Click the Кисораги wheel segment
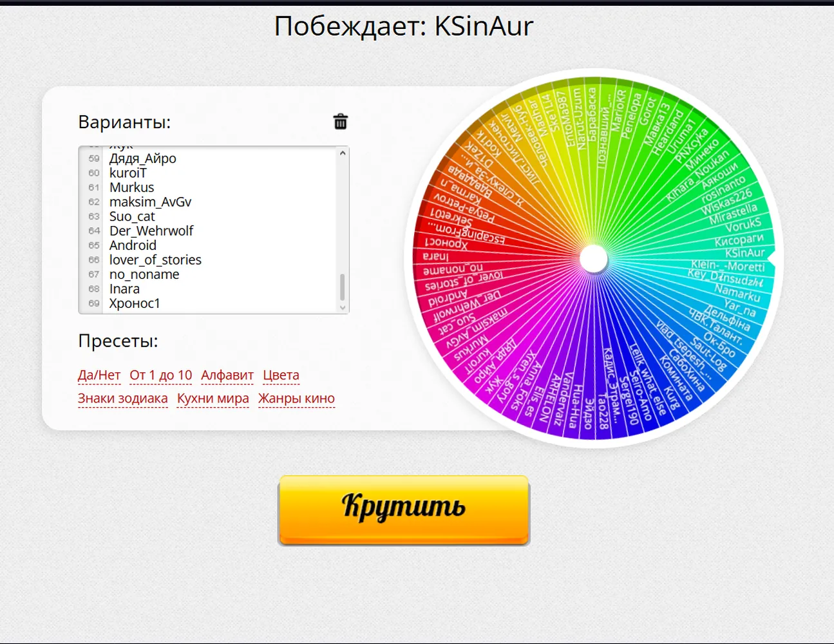The width and height of the screenshot is (834, 644). pyautogui.click(x=739, y=240)
